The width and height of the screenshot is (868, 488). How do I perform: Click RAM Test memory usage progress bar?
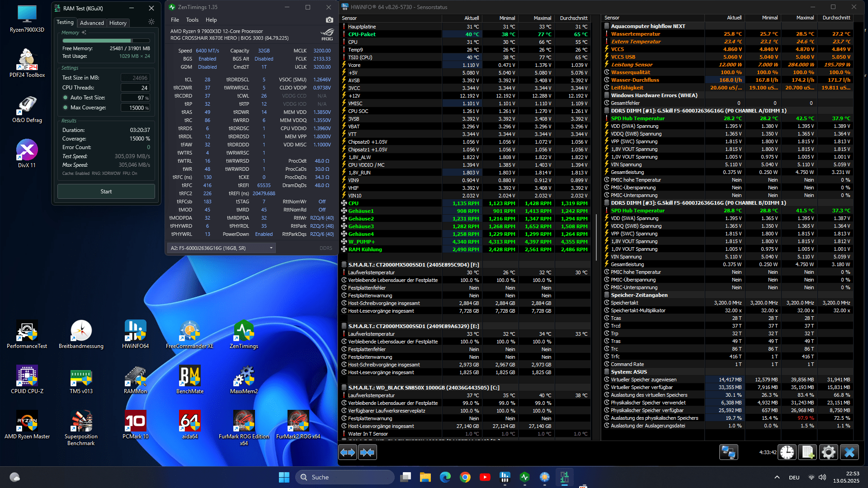click(106, 41)
